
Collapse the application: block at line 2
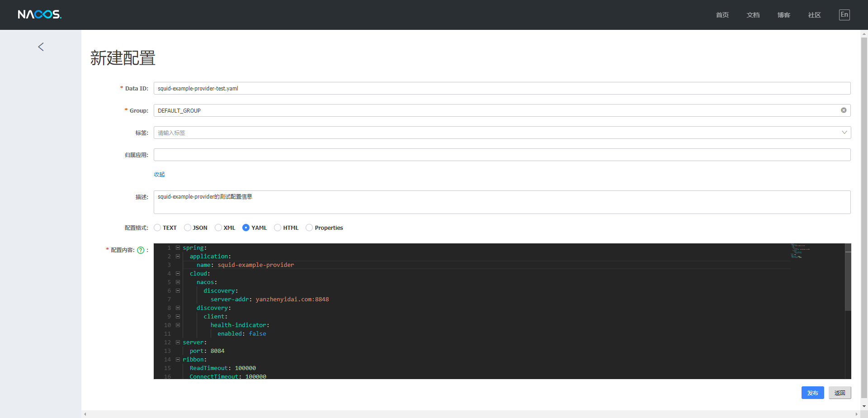coord(178,256)
